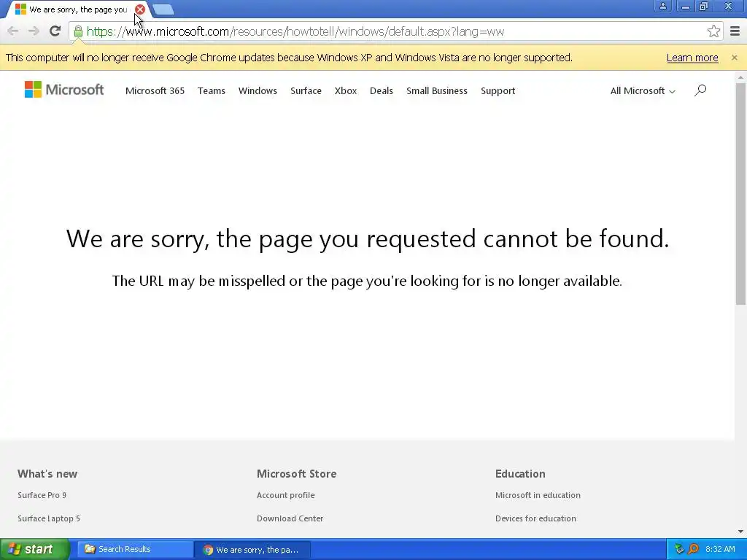This screenshot has height=560, width=747.
Task: Click the 'page you requested cannot be found' heading
Action: coord(368,238)
